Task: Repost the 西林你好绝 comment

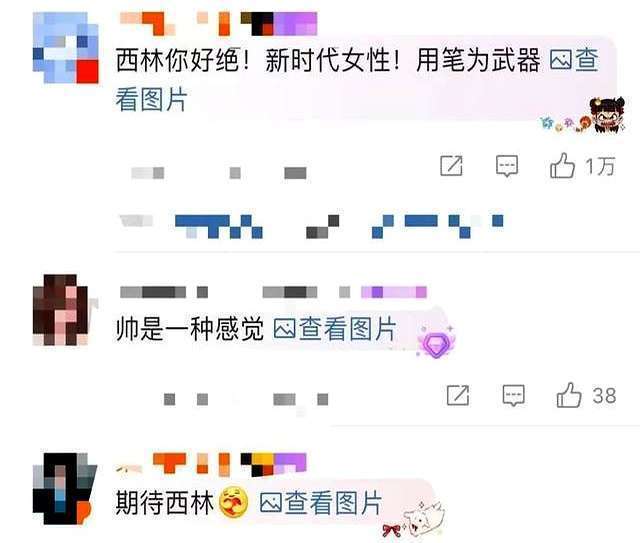Action: point(451,166)
